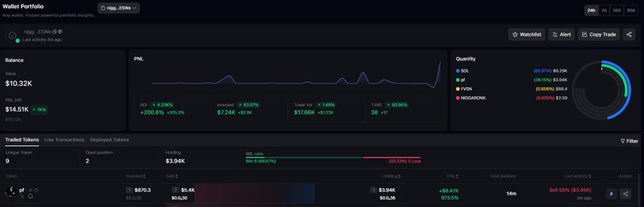Switch to Deployed Tokens tab
Image resolution: width=644 pixels, height=207 pixels.
109,140
